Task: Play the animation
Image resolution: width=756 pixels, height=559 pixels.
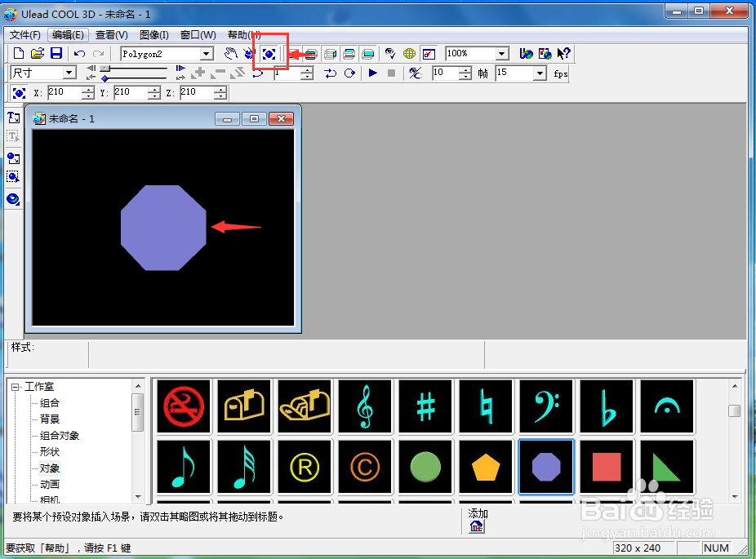Action: (372, 73)
